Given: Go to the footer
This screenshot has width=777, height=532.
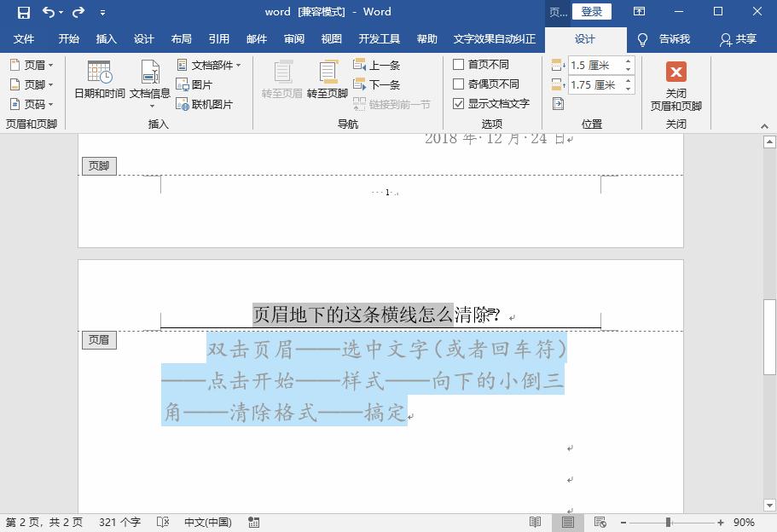Looking at the screenshot, I should click(329, 81).
